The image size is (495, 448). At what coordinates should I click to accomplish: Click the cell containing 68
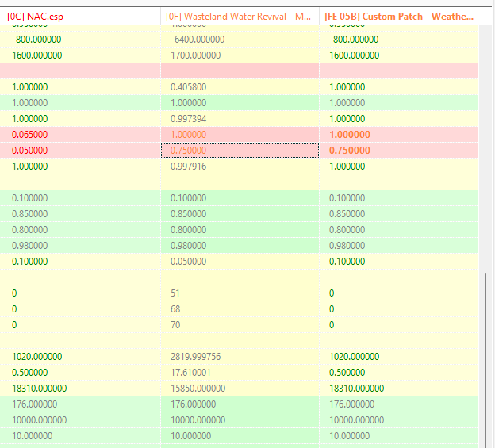(240, 309)
